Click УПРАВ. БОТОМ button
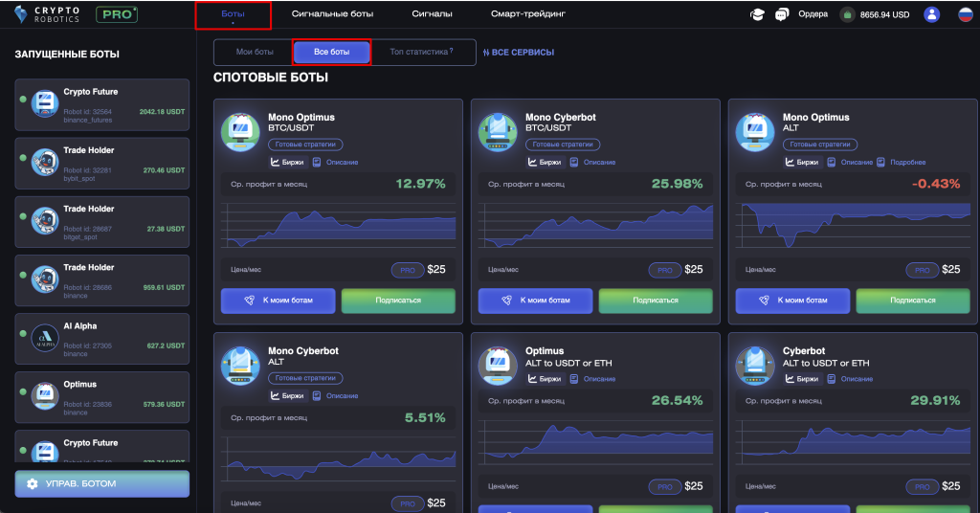980x513 pixels. (x=101, y=483)
